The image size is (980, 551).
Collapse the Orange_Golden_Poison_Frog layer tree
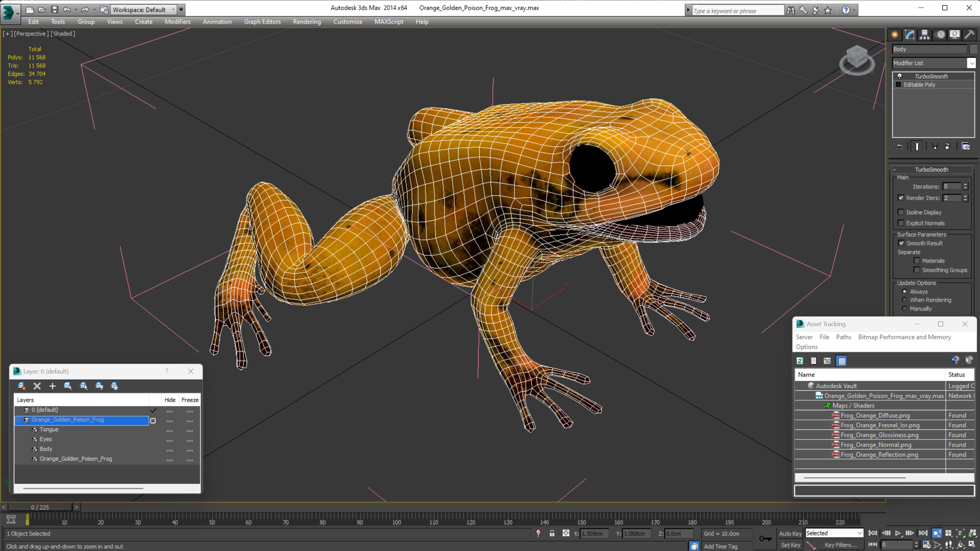click(x=18, y=420)
